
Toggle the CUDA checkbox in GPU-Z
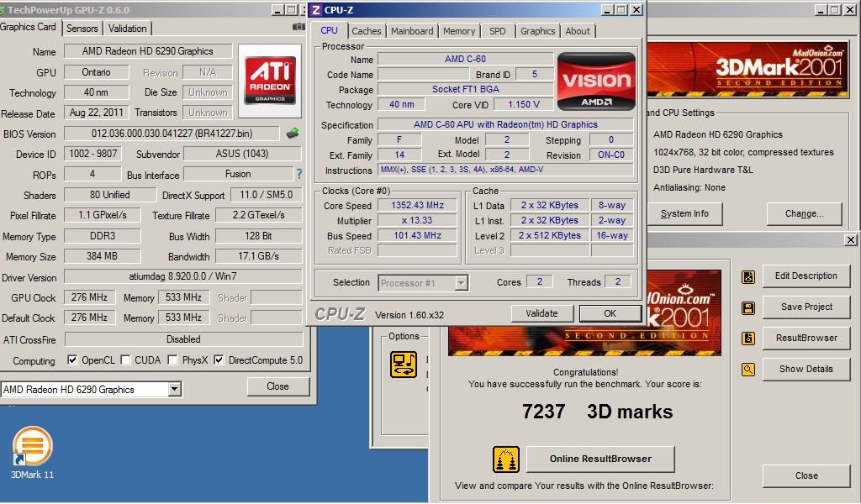(x=125, y=360)
